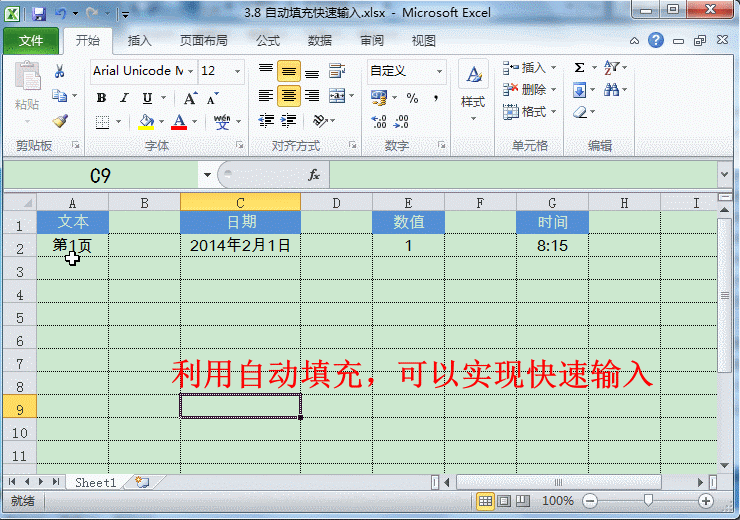740x520 pixels.
Task: Open the Name Box dropdown arrow
Action: 207,175
